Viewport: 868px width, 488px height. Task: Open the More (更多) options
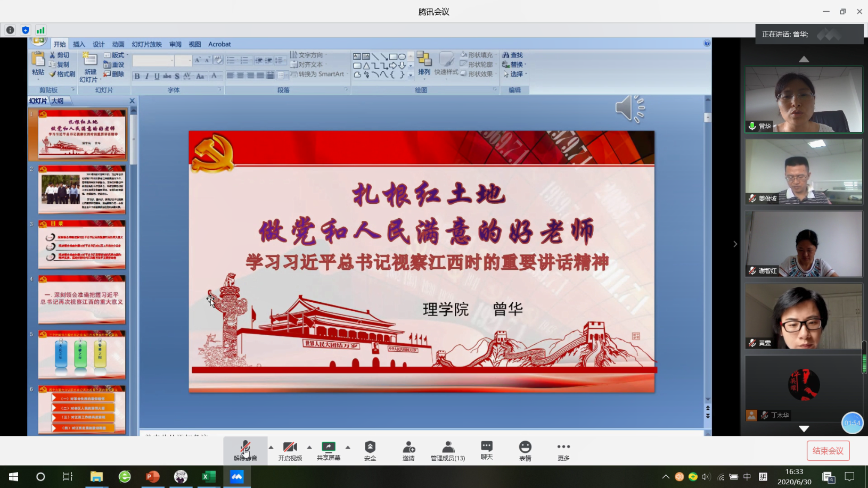(563, 450)
